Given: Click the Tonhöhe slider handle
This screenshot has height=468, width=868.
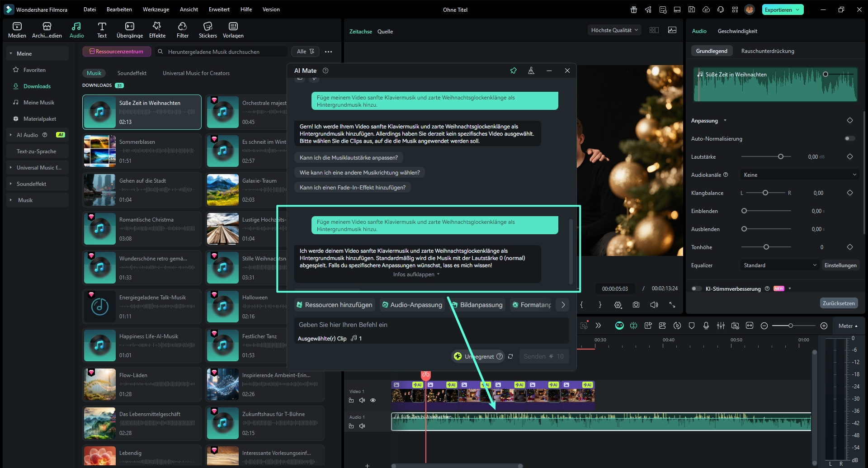Looking at the screenshot, I should (x=766, y=247).
